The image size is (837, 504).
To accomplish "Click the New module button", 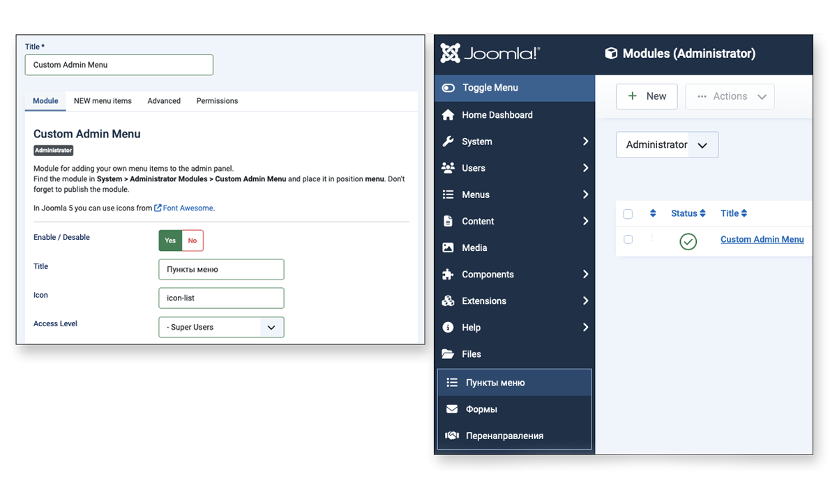I will click(647, 96).
